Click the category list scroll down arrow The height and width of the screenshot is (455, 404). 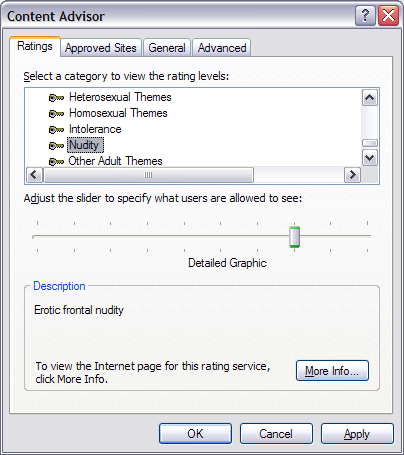click(370, 157)
